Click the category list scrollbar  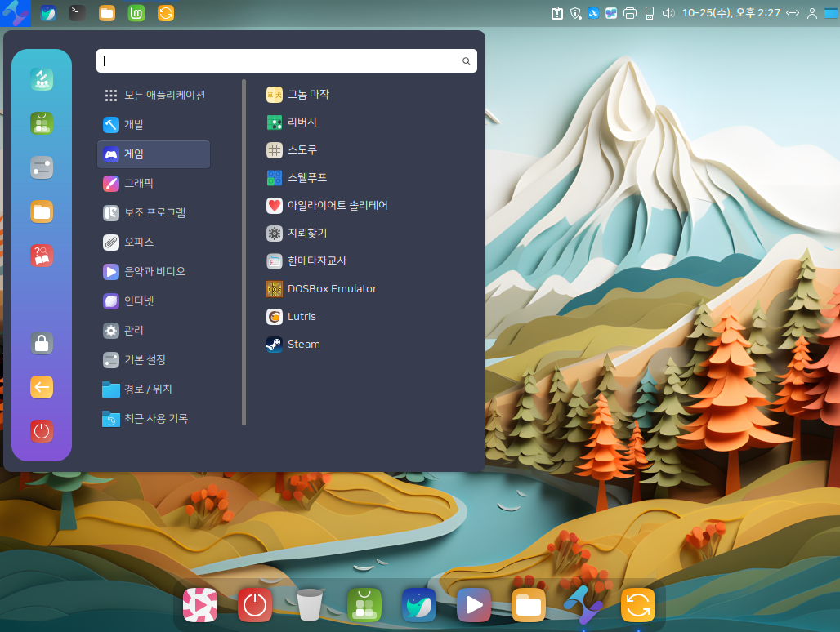tap(244, 251)
